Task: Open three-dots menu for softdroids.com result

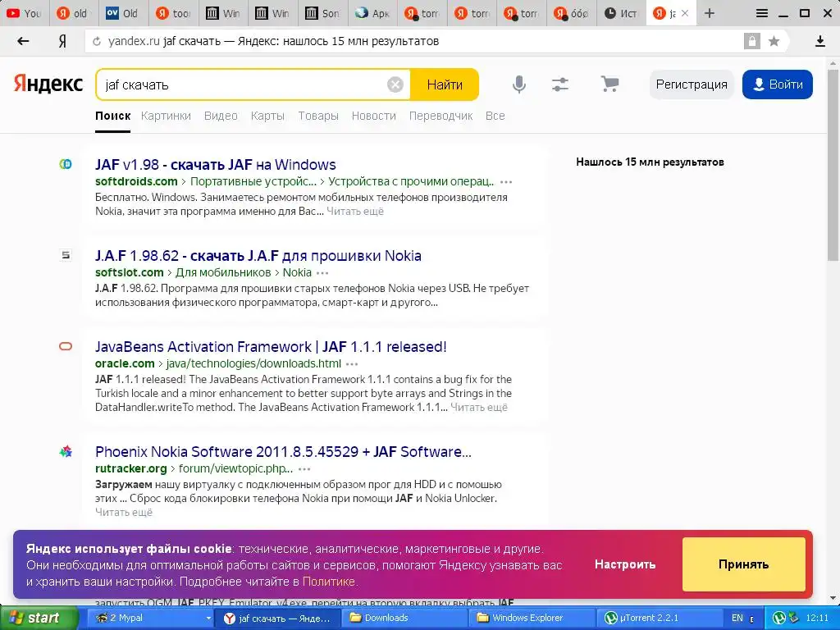Action: (506, 182)
